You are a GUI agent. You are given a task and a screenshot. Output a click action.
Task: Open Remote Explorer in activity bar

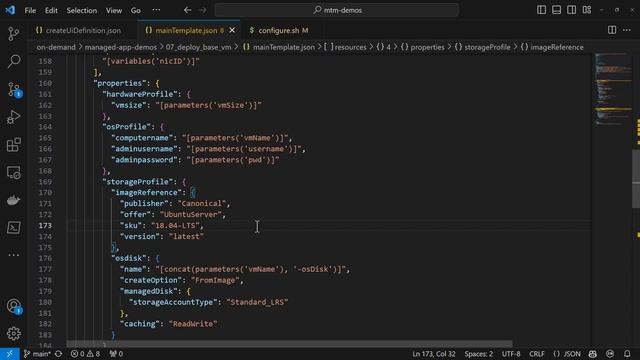[14, 173]
